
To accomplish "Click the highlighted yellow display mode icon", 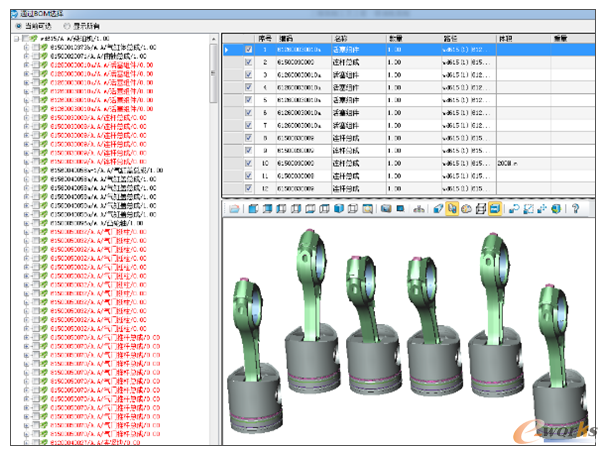I will point(495,209).
